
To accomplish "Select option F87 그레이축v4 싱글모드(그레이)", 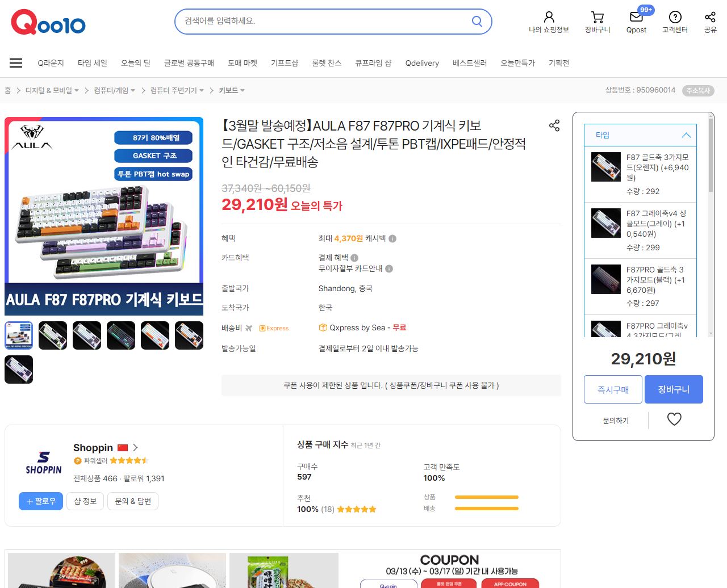I will tap(640, 230).
